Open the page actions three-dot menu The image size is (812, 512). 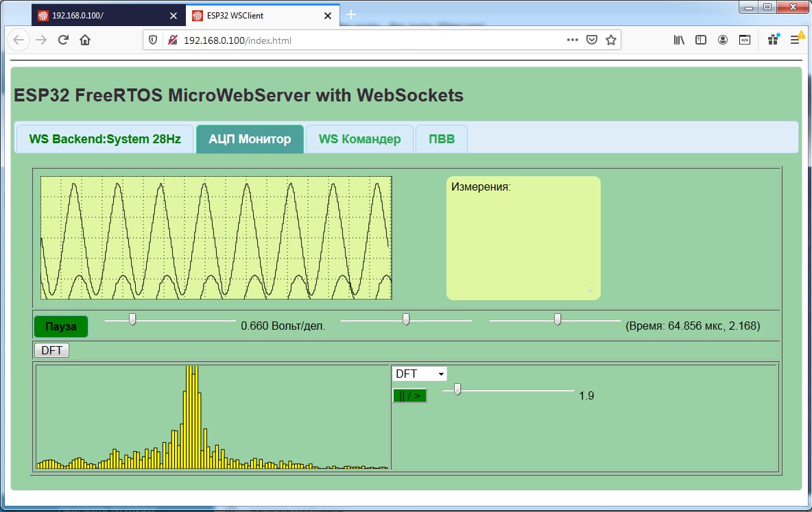click(x=572, y=40)
